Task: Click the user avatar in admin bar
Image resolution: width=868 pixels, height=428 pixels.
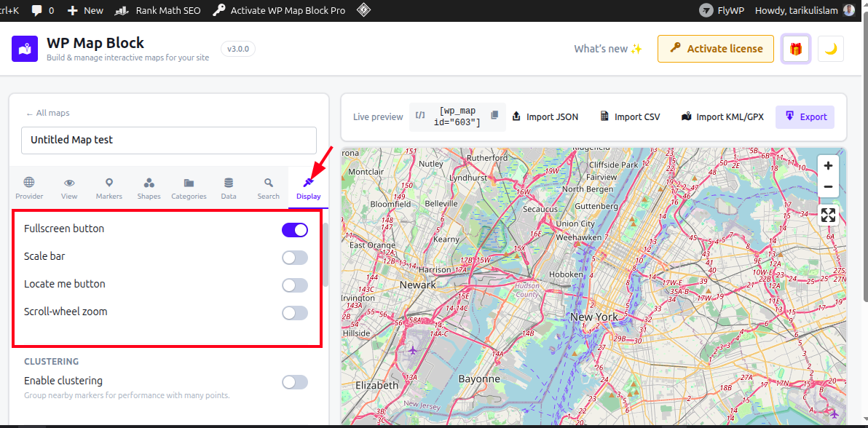Action: pos(849,10)
